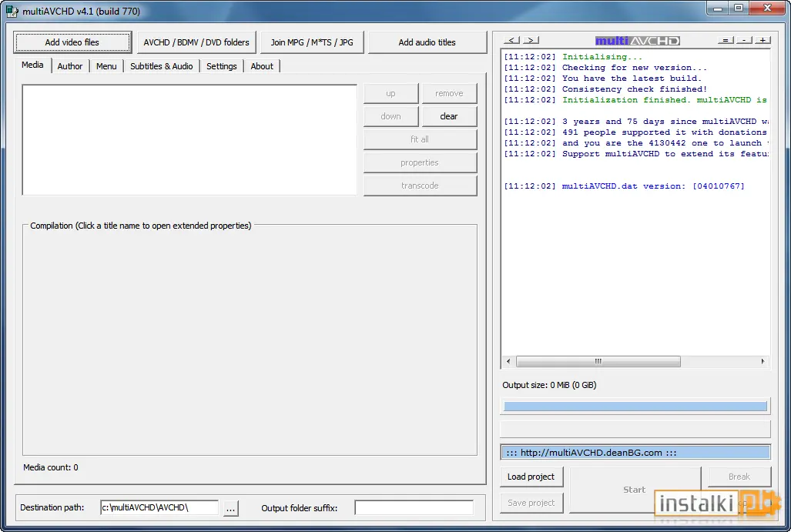Click the multiAVCHD title bar icon
The width and height of the screenshot is (791, 532).
point(12,11)
